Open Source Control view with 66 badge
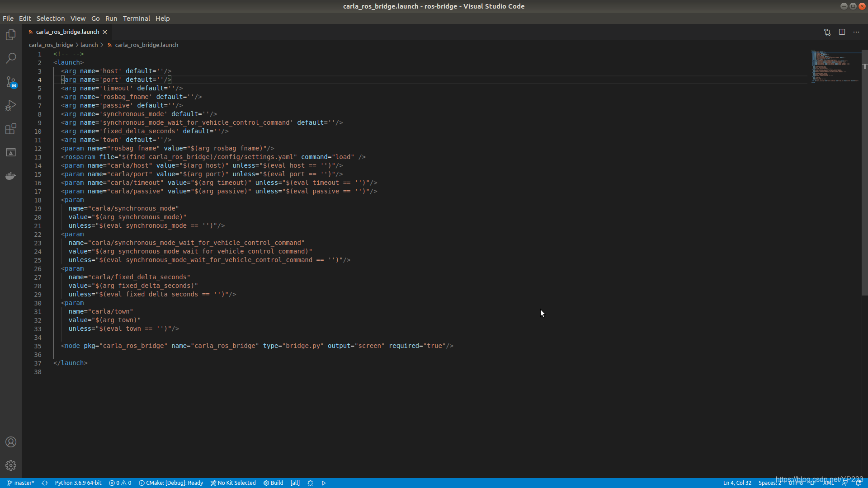The height and width of the screenshot is (488, 868). 11,82
